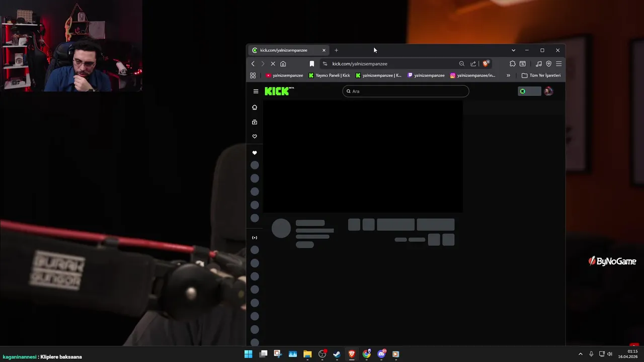Open the Yayıncı Paneli | Kick bookmark
This screenshot has width=644, height=362.
[330, 75]
